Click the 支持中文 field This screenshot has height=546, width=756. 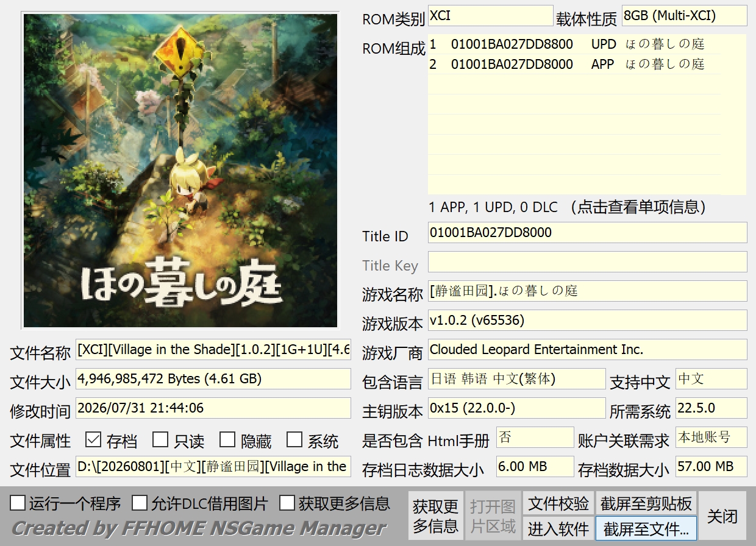coord(711,378)
